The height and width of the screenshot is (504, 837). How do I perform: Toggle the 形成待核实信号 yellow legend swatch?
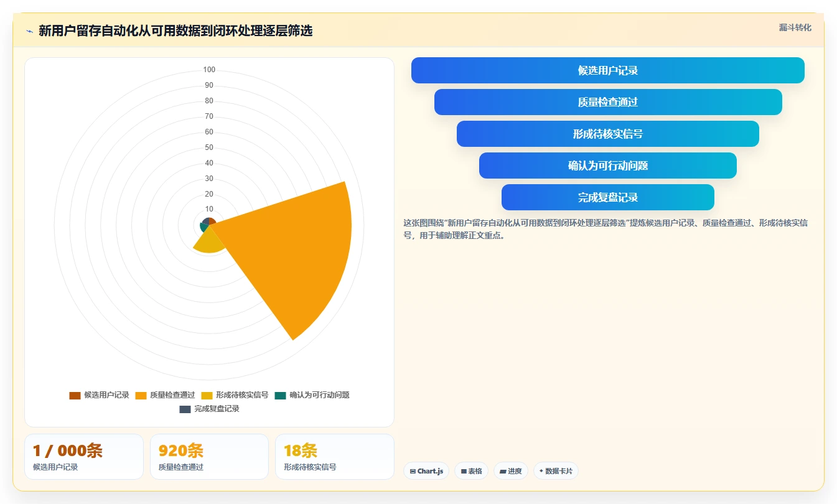[x=207, y=395]
